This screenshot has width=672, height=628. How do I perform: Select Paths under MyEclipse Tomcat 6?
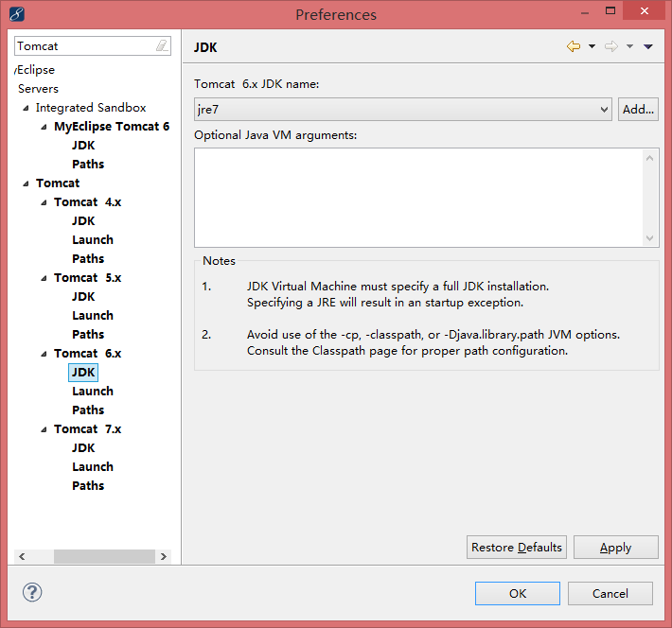(88, 164)
